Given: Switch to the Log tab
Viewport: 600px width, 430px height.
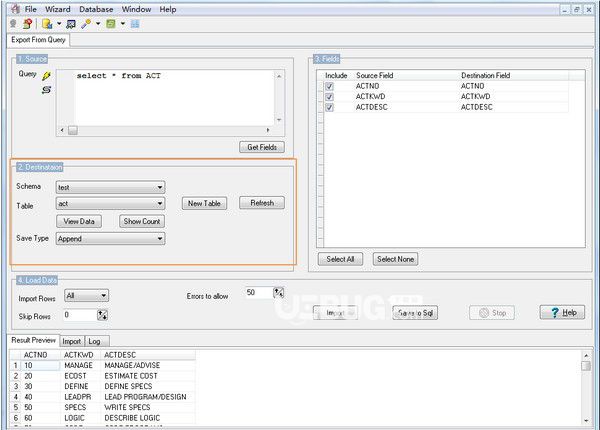Looking at the screenshot, I should click(95, 341).
